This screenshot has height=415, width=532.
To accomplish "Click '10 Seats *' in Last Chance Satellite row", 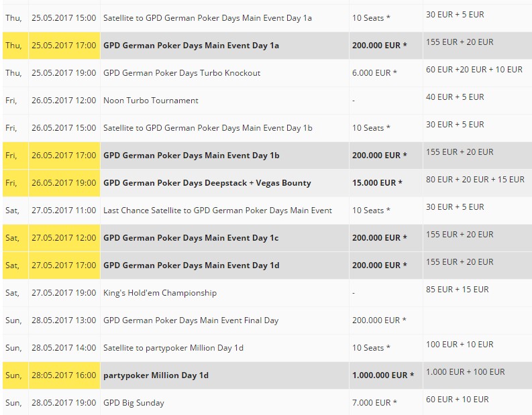I will point(371,211).
